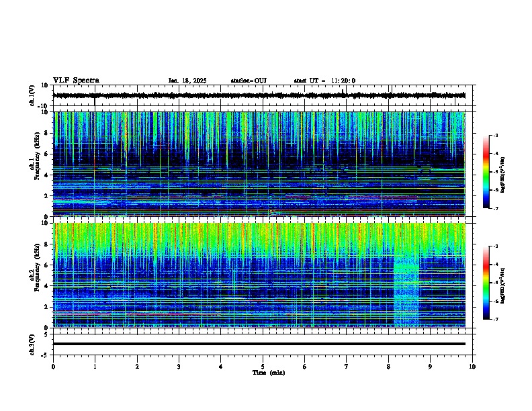Image resolution: width=532 pixels, height=411 pixels.
Task: Click the time axis tick label "8"
Action: [388, 367]
